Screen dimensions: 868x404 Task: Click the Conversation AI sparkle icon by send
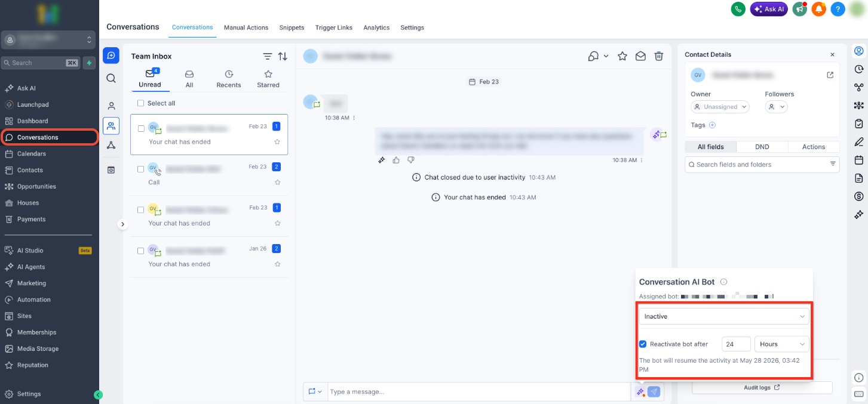point(640,392)
